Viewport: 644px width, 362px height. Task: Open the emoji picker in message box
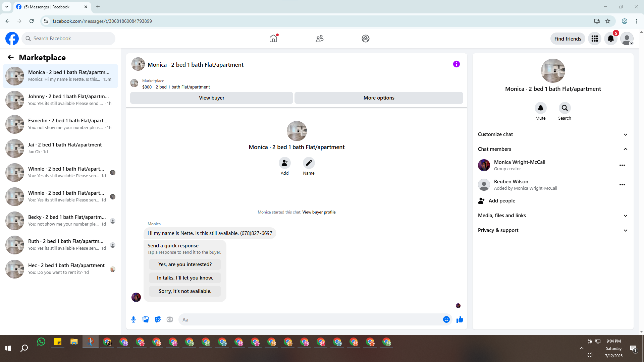tap(446, 319)
